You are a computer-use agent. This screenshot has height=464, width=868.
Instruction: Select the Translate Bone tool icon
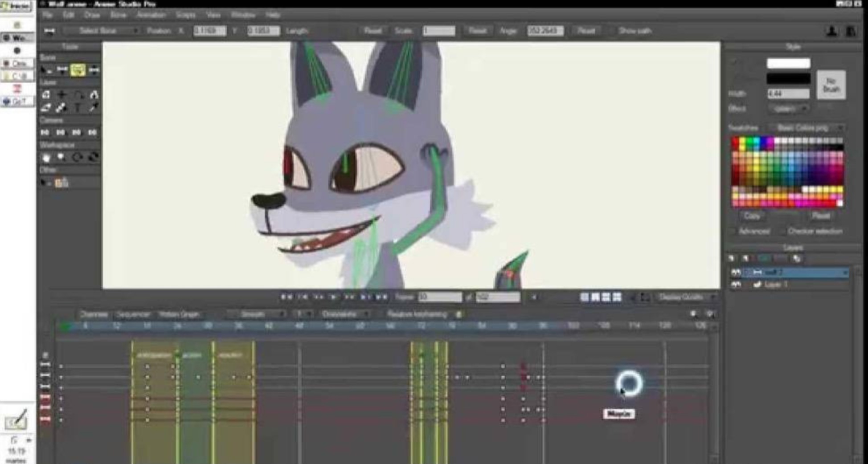pyautogui.click(x=62, y=70)
